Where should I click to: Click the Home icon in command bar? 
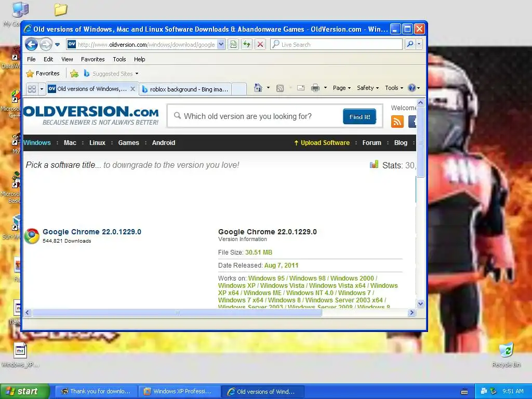pyautogui.click(x=258, y=88)
